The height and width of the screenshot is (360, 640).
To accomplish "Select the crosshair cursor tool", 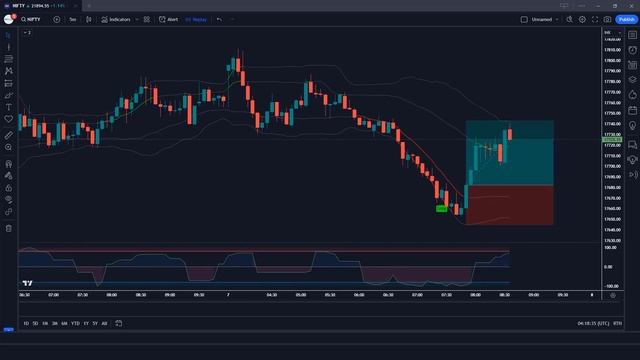I will (x=8, y=35).
